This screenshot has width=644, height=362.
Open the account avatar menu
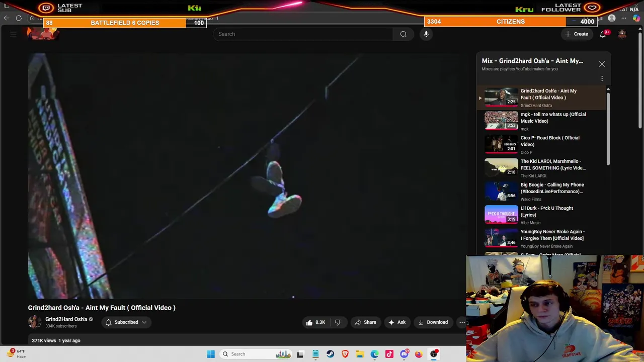pyautogui.click(x=622, y=34)
